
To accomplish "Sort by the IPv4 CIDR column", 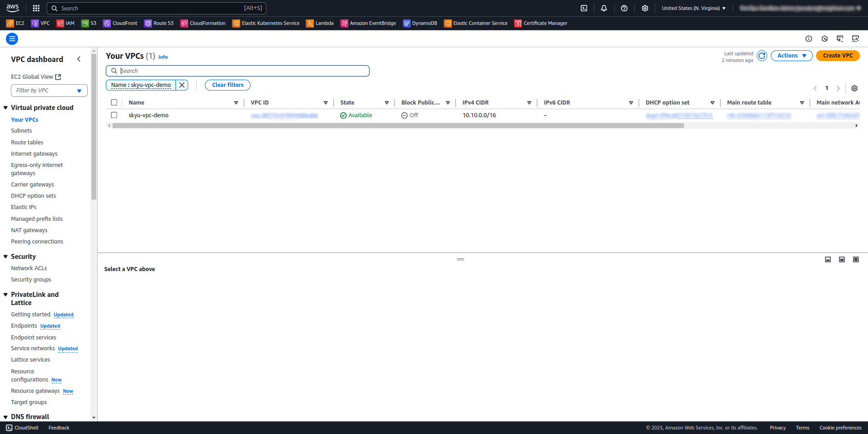I will [529, 103].
